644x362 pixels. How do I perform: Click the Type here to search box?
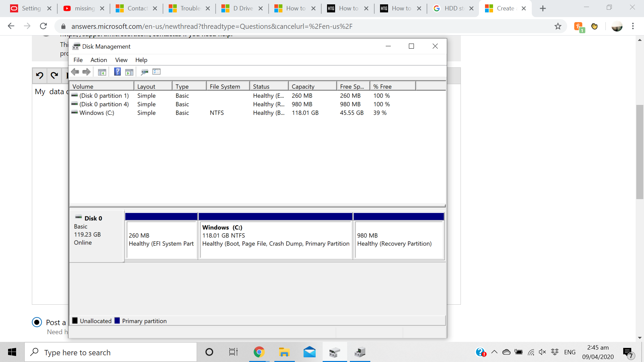pyautogui.click(x=111, y=352)
